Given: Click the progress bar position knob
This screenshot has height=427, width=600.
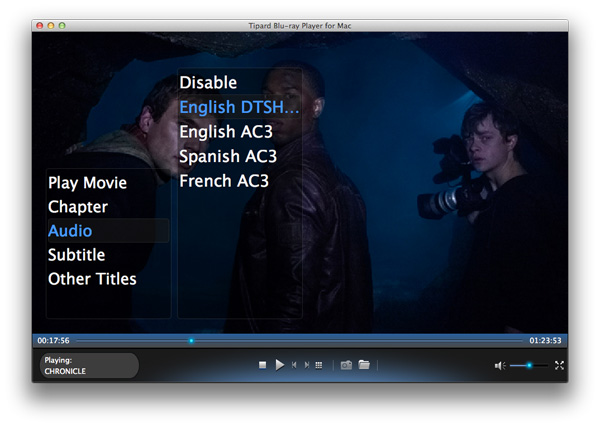Looking at the screenshot, I should click(191, 341).
